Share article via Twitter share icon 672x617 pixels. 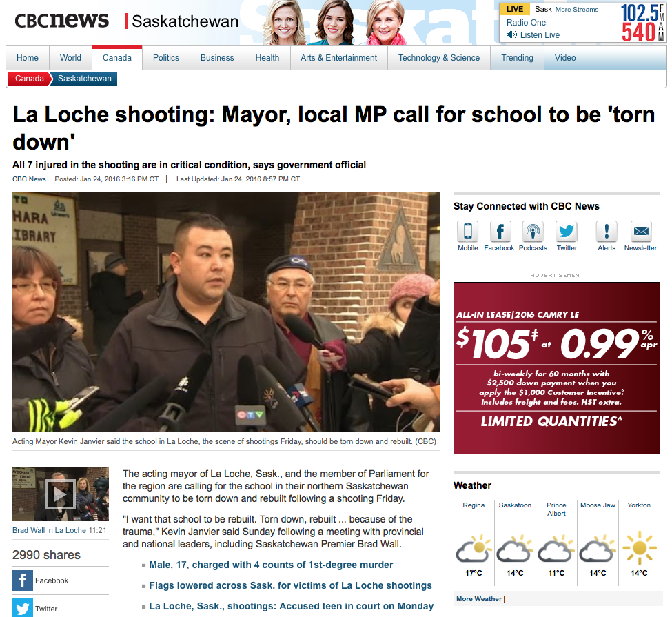[23, 608]
